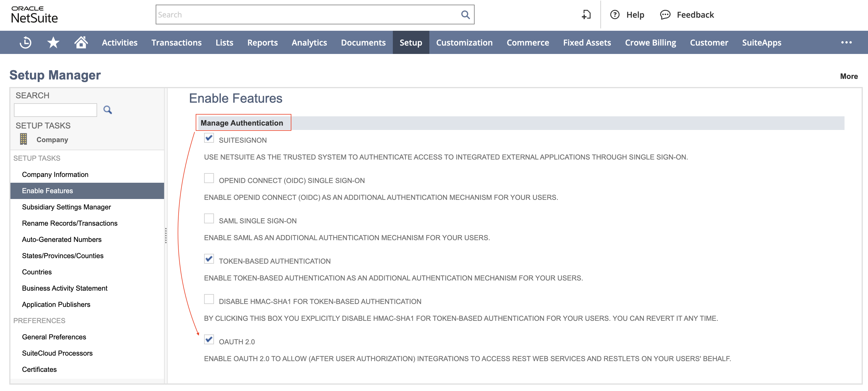Viewport: 868px width, 391px height.
Task: Open the Reports menu
Action: pos(262,42)
